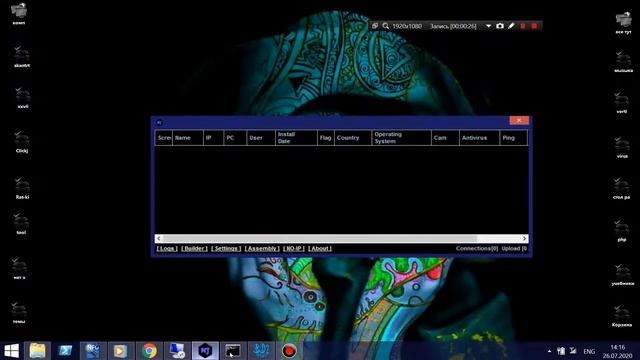
Task: Open PowerShell from the taskbar
Action: pos(65,351)
